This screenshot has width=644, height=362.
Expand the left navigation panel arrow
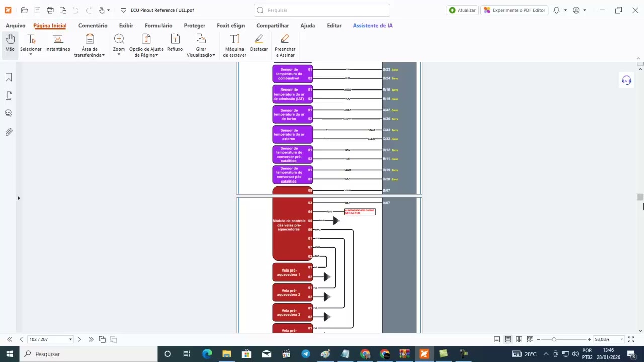pos(19,198)
